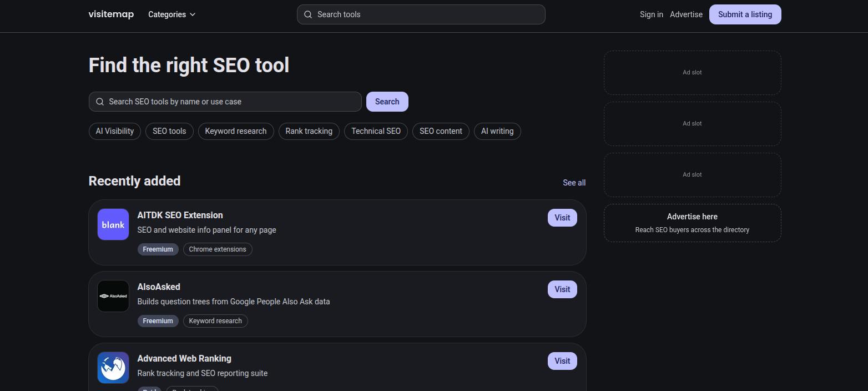Screen dimensions: 868x391
Task: Click the Advertise here box
Action: [x=693, y=223]
